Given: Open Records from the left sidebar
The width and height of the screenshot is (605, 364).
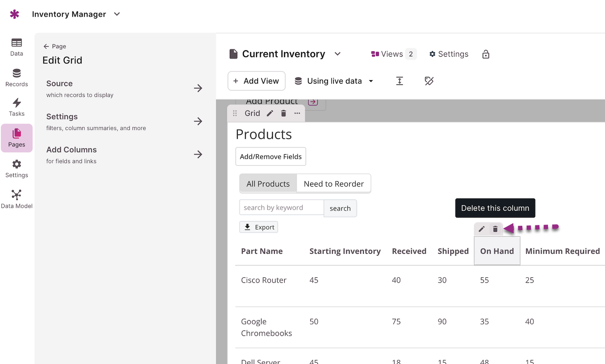Looking at the screenshot, I should tap(17, 77).
